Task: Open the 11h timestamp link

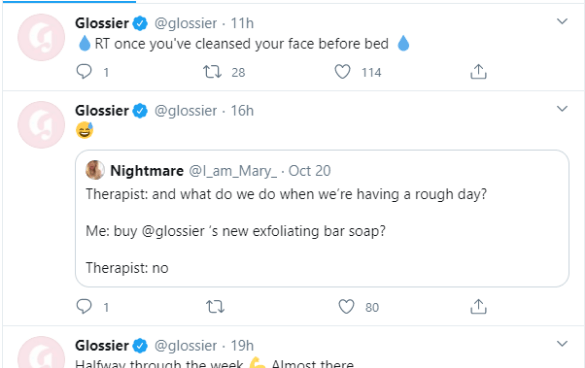Action: click(242, 23)
